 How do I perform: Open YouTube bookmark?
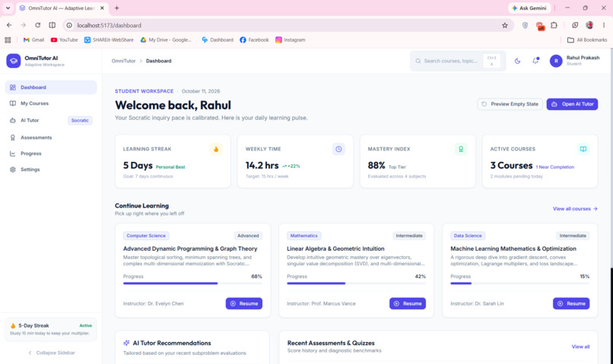point(64,40)
